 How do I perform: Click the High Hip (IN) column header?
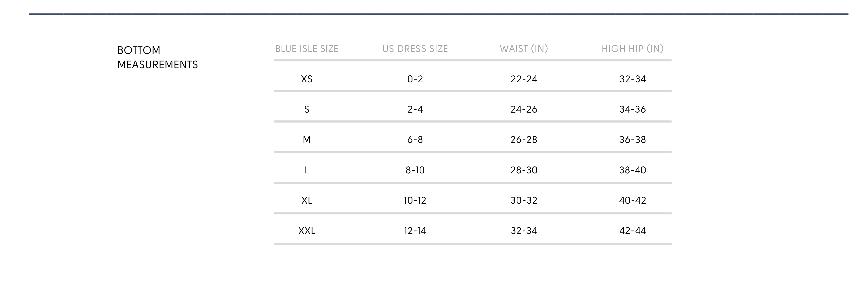click(x=632, y=49)
